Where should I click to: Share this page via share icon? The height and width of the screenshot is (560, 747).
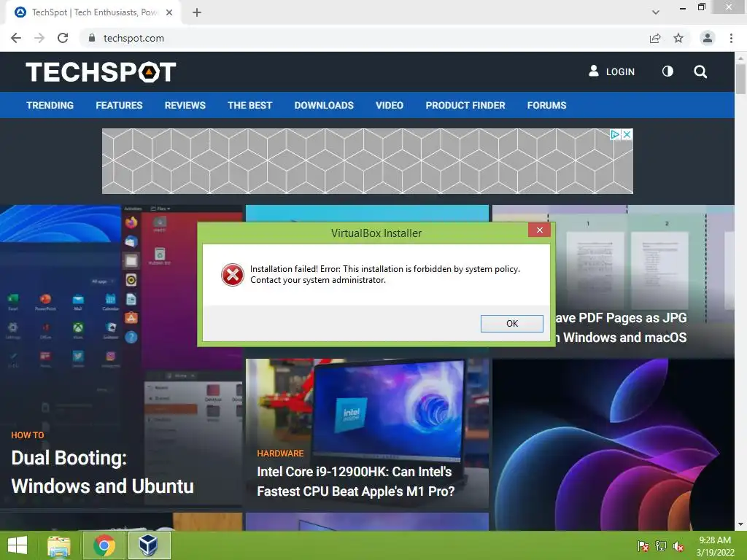tap(655, 38)
